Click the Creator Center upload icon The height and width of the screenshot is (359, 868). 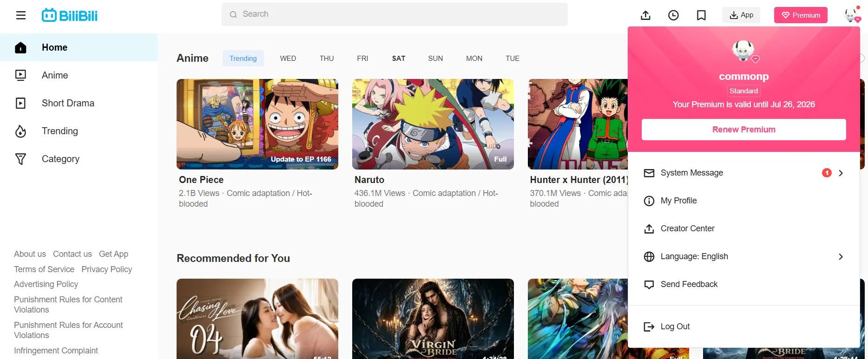tap(649, 228)
